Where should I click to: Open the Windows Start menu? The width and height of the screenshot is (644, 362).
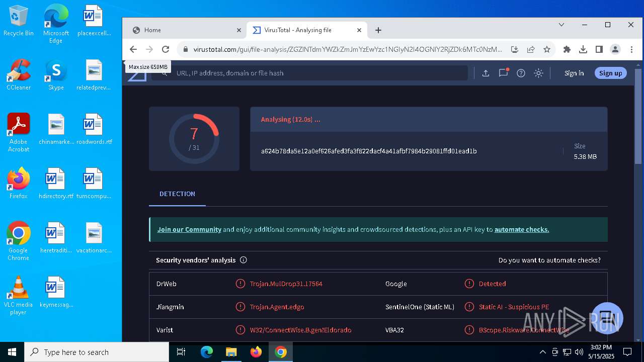tap(12, 352)
